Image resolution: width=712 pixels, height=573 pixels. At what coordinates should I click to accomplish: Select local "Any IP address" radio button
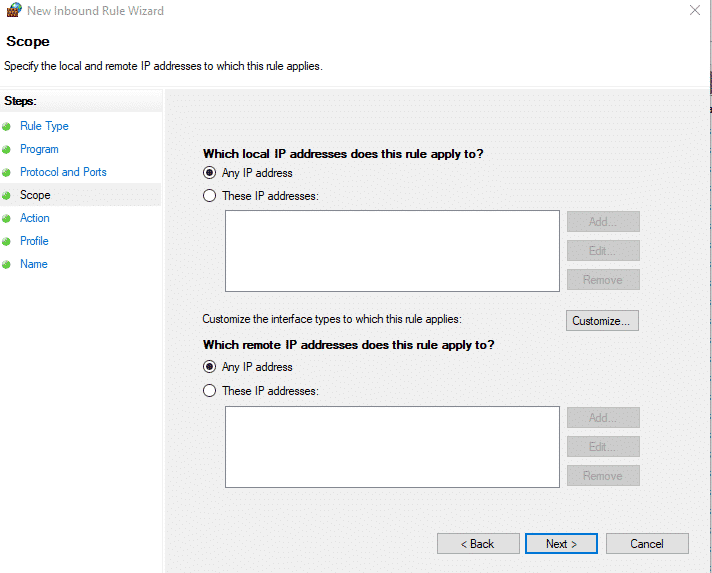(x=209, y=173)
